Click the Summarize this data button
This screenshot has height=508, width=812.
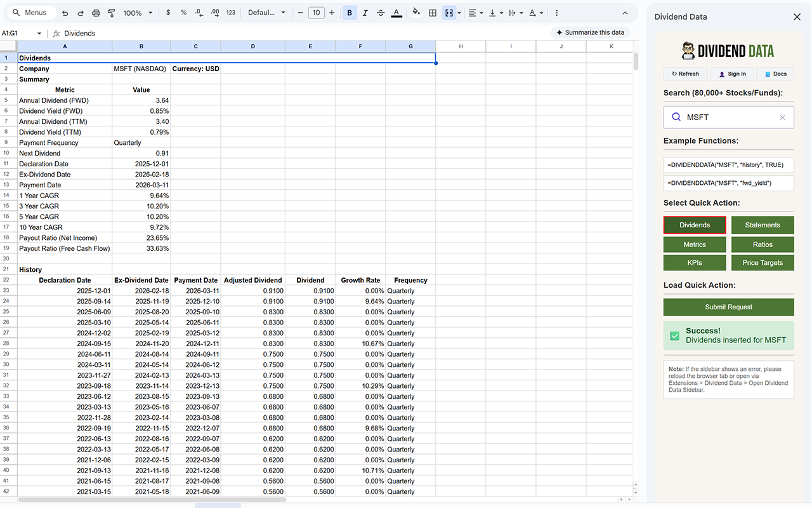(590, 32)
